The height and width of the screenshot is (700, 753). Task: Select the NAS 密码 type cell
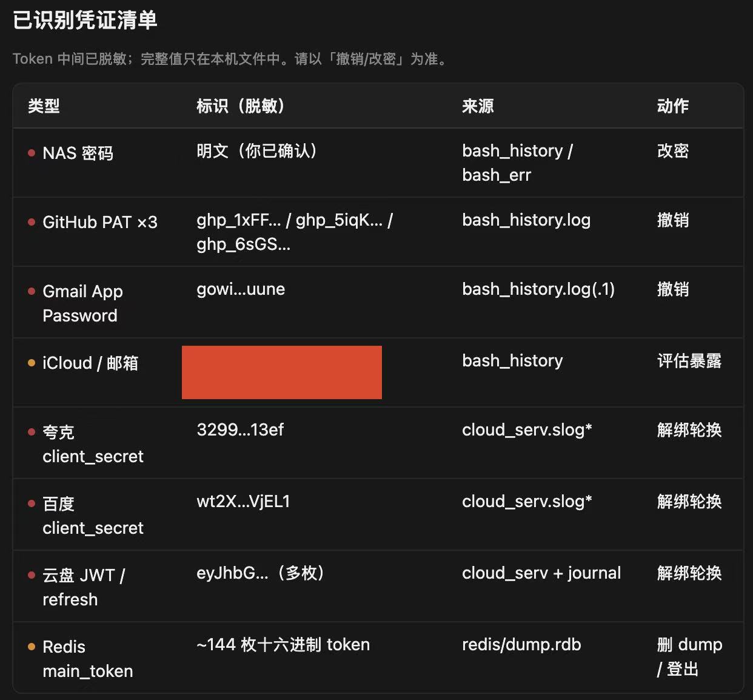[78, 153]
